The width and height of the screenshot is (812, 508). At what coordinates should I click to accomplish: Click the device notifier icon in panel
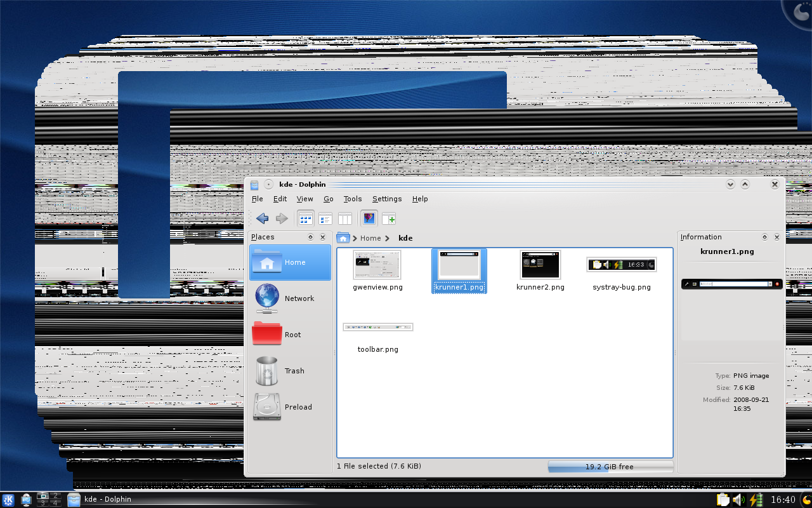pos(26,499)
